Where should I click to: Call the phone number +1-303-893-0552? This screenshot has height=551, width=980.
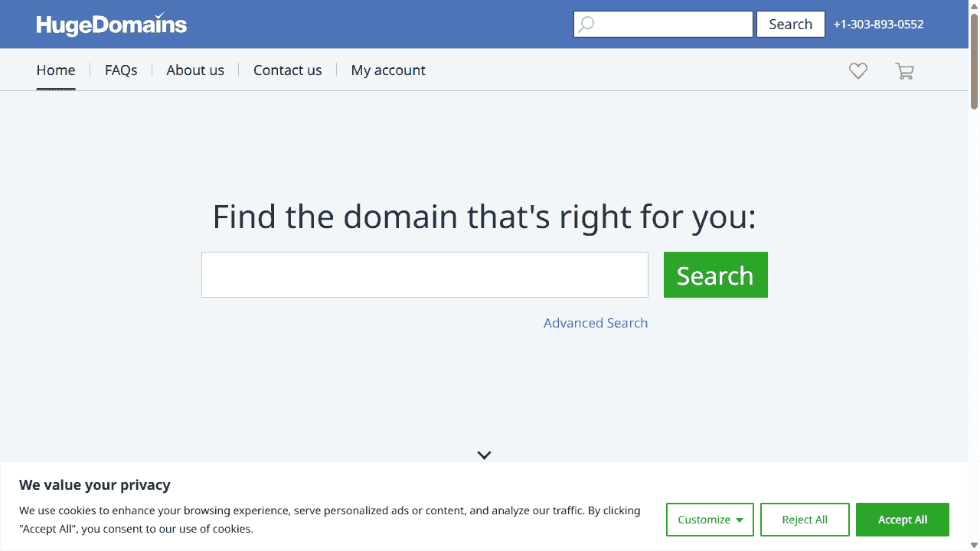(x=878, y=24)
